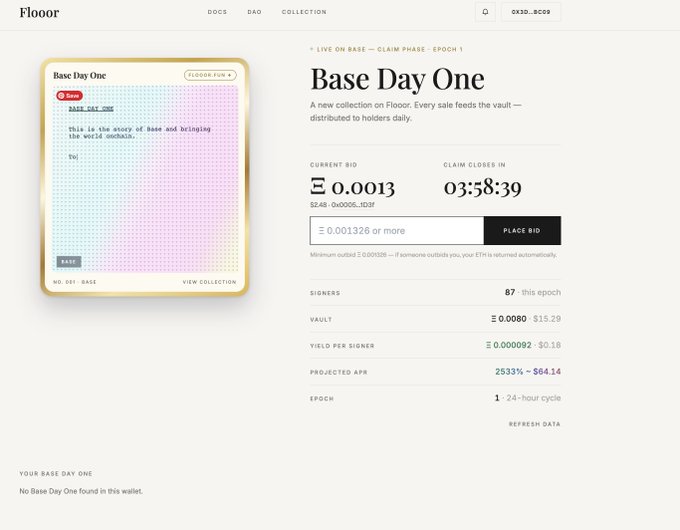Click the projected APR 2533%
680x530 pixels.
[x=509, y=372]
